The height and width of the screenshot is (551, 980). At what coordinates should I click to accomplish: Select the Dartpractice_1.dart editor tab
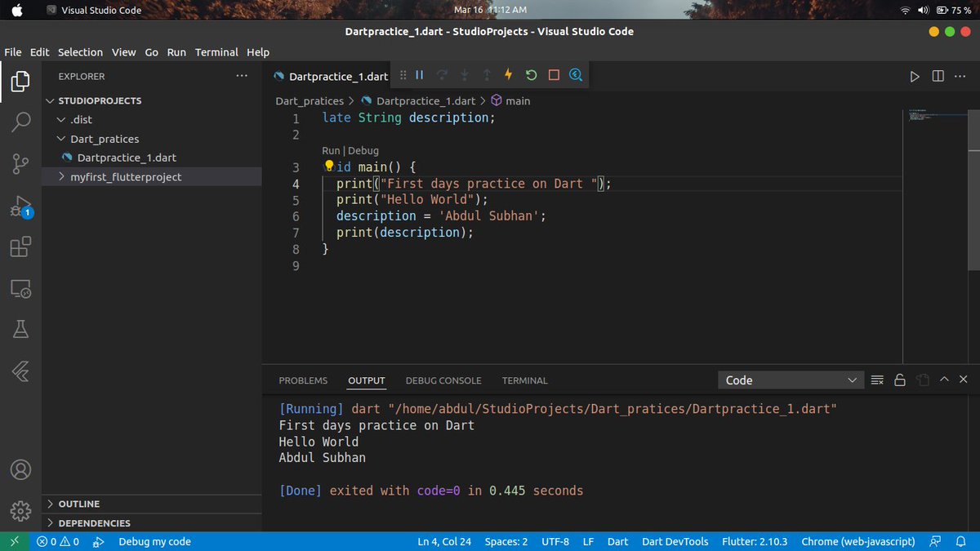pos(332,76)
